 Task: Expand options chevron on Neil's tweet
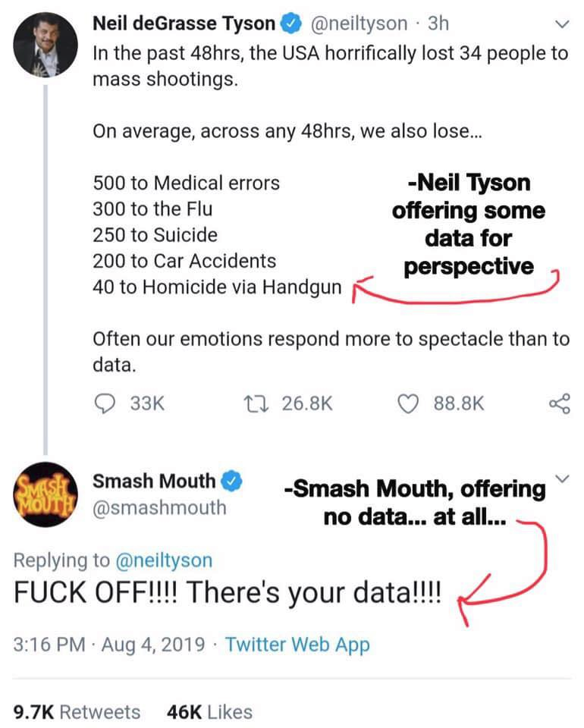click(562, 24)
